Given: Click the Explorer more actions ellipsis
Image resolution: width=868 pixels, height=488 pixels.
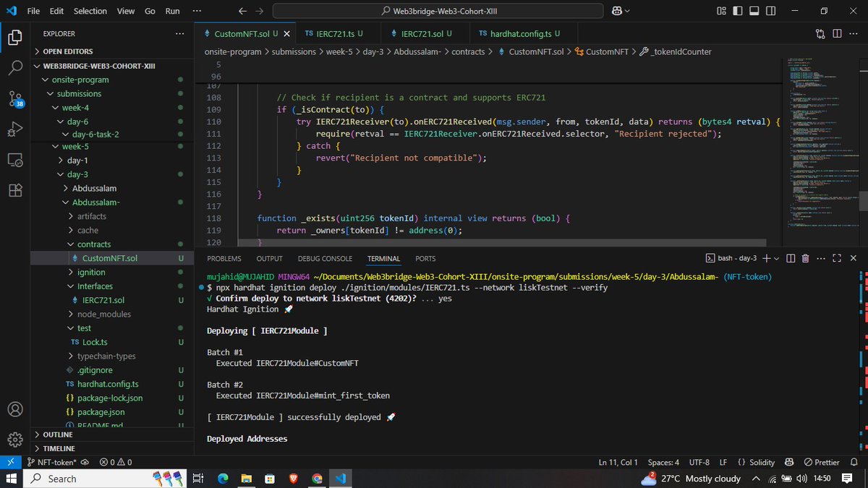Looking at the screenshot, I should click(x=179, y=34).
